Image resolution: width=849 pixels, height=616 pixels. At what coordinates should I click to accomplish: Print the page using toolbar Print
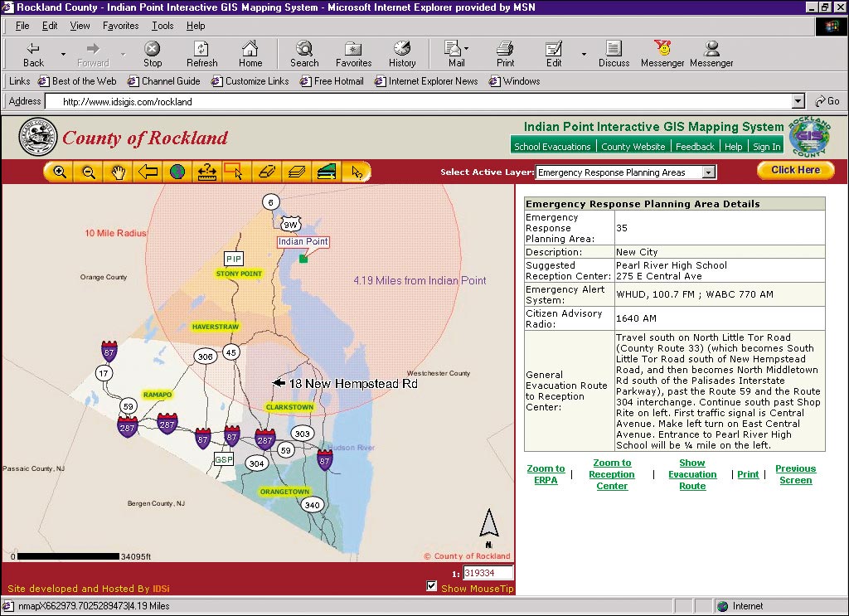(x=505, y=55)
